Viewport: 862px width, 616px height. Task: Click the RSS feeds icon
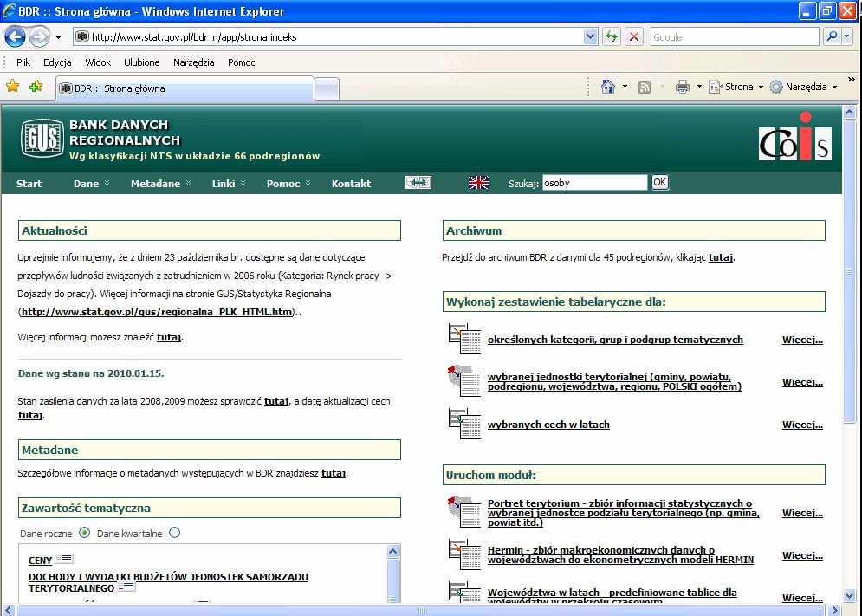click(x=645, y=87)
